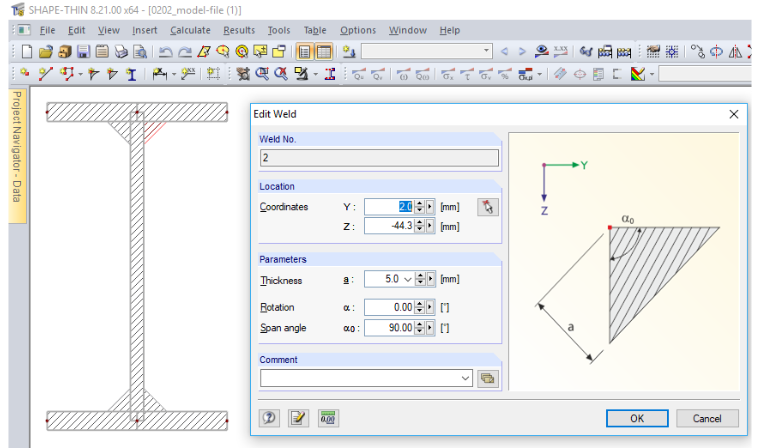Open the Span angle side arrow menu
Image resolution: width=760 pixels, height=448 pixels.
tap(430, 328)
